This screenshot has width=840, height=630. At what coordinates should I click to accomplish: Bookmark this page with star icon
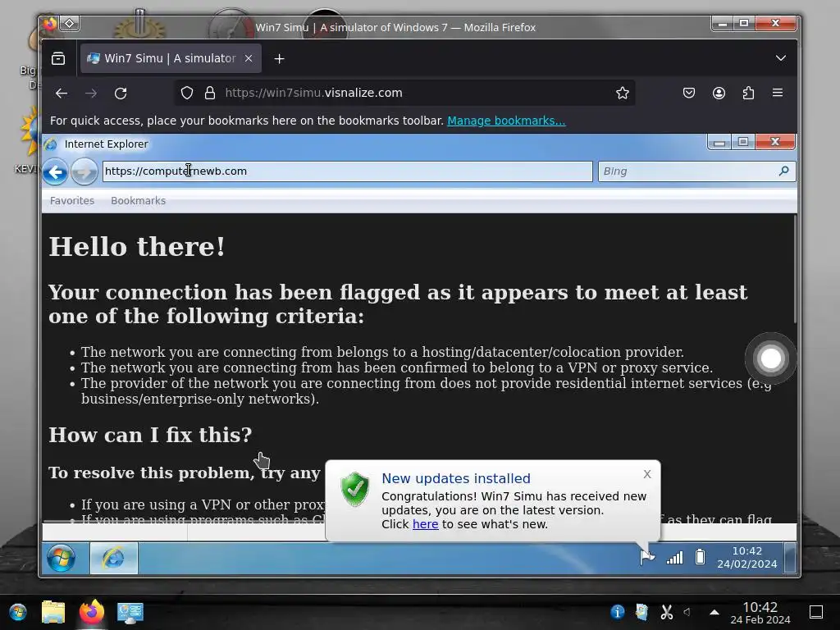[622, 94]
